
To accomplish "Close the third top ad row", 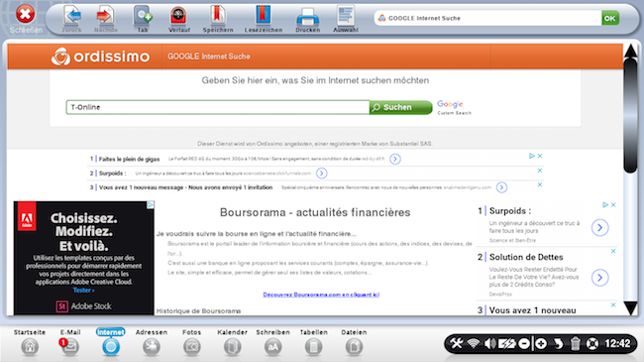I will [x=540, y=184].
